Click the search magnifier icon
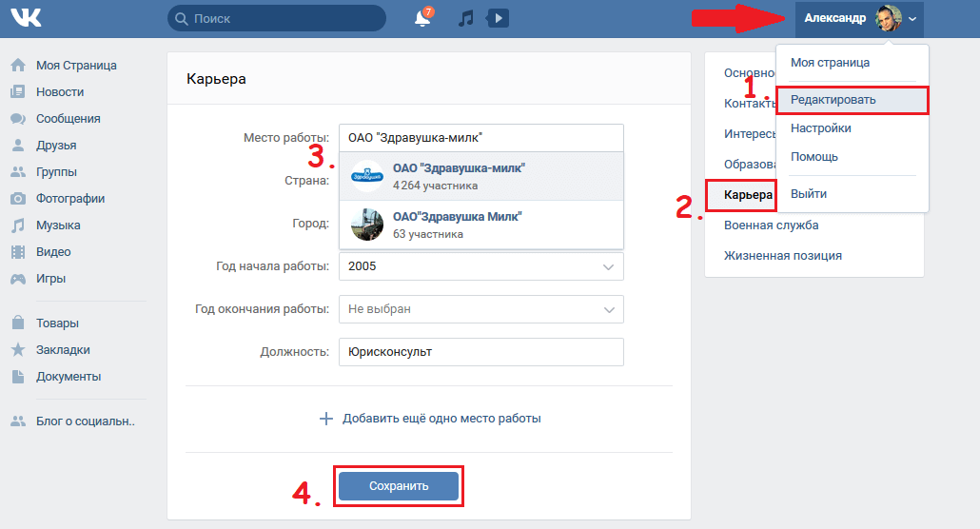This screenshot has height=529, width=980. click(181, 19)
